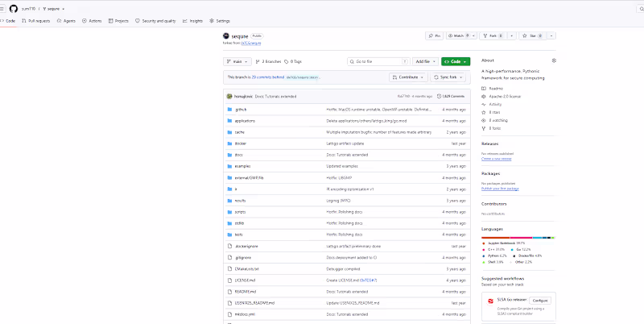Click the file icon of the mkdocs.yml row
The width and height of the screenshot is (644, 324).
229,314
